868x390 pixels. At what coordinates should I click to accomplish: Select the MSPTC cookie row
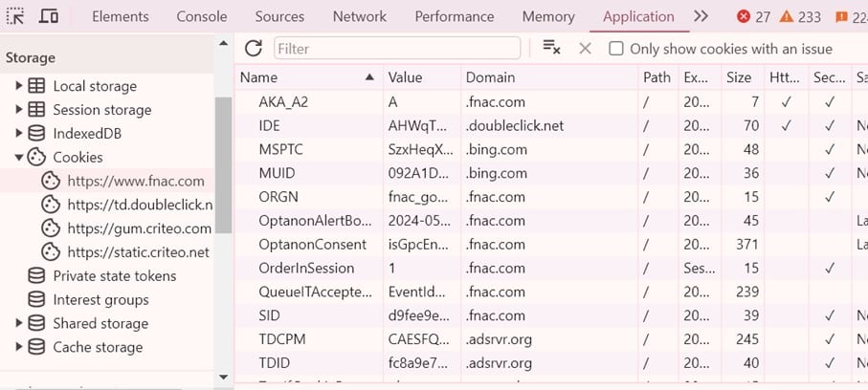(551, 149)
